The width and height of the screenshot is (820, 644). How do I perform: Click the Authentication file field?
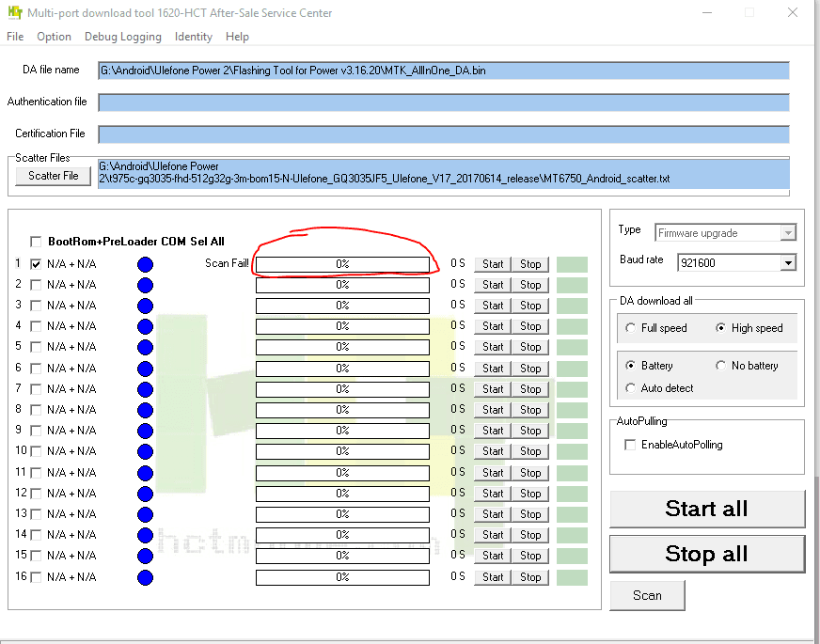(x=444, y=102)
